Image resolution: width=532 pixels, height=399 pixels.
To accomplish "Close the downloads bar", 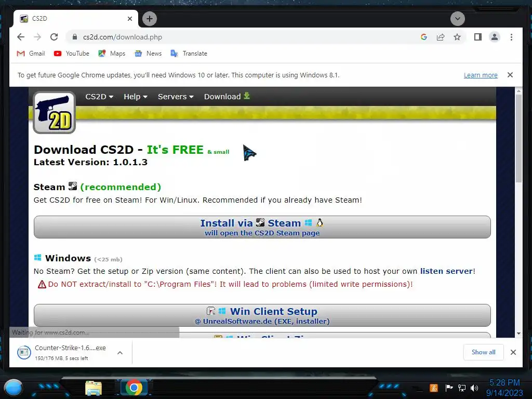I will point(513,352).
